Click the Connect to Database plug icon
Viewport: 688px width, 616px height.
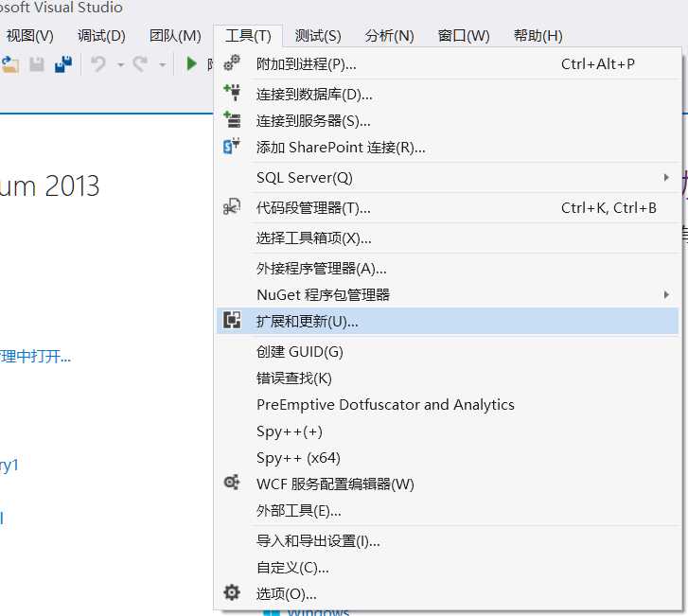pos(232,93)
